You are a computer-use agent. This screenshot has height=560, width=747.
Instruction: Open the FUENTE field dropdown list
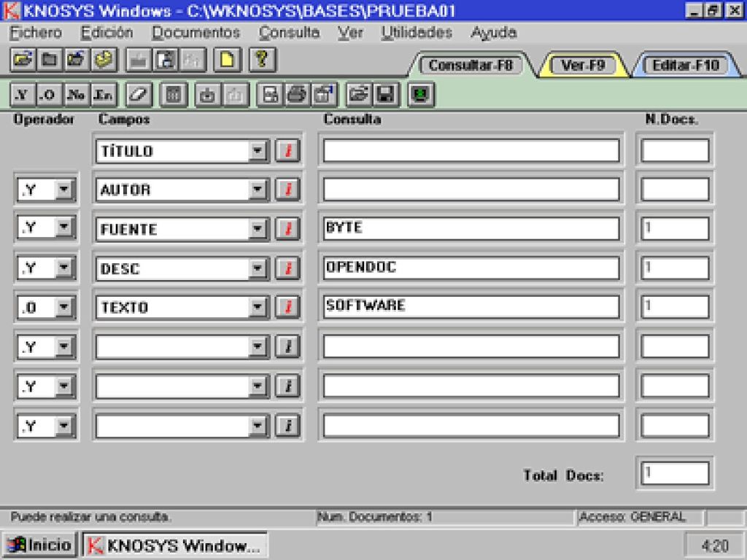[x=258, y=229]
